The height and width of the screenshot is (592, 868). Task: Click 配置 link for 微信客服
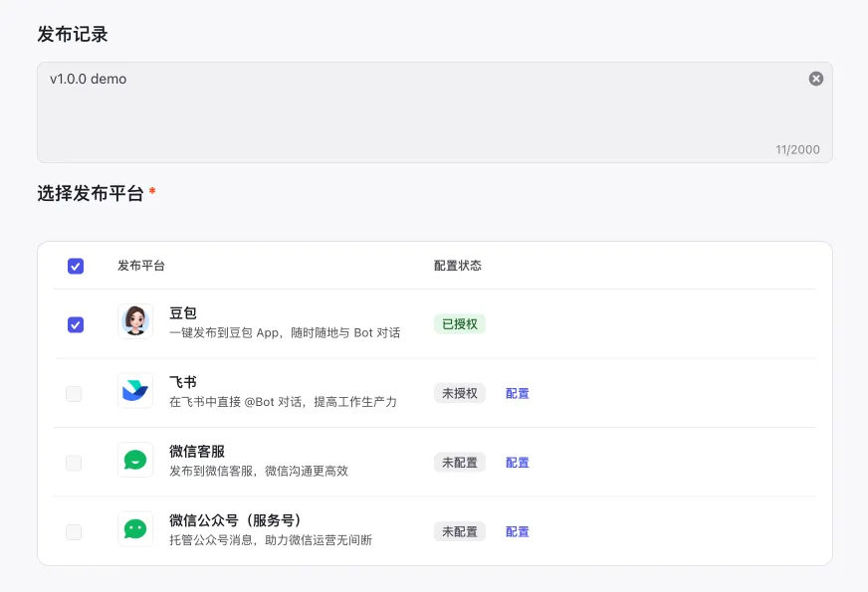518,463
